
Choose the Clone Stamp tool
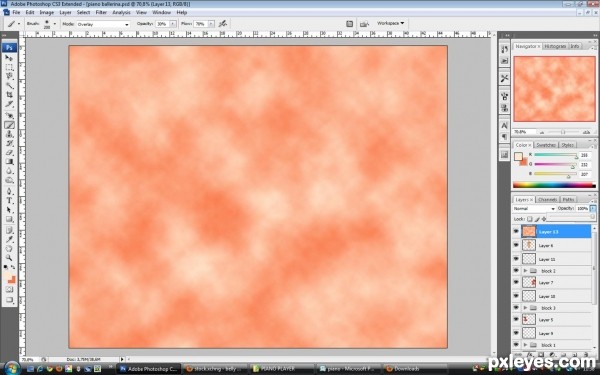9,134
